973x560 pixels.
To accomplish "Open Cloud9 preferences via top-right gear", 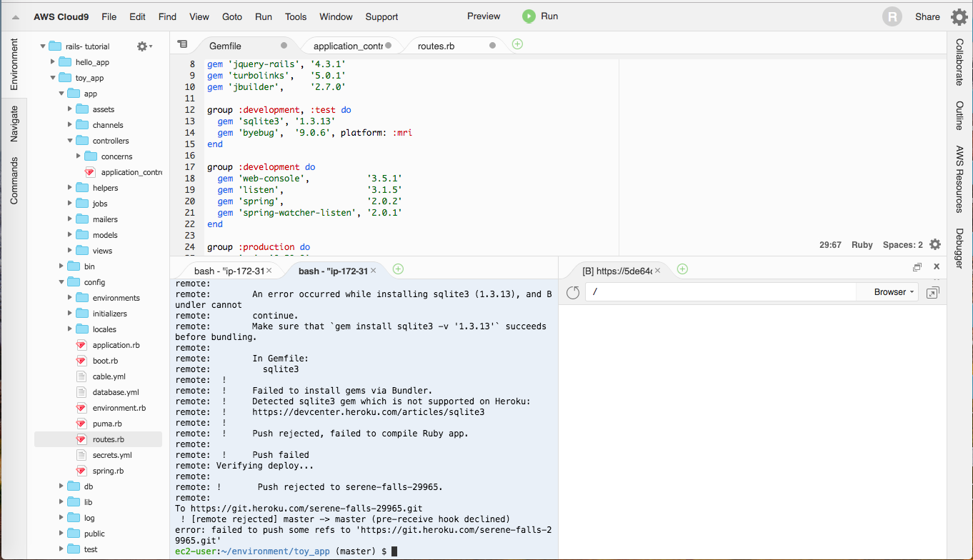I will [x=959, y=16].
